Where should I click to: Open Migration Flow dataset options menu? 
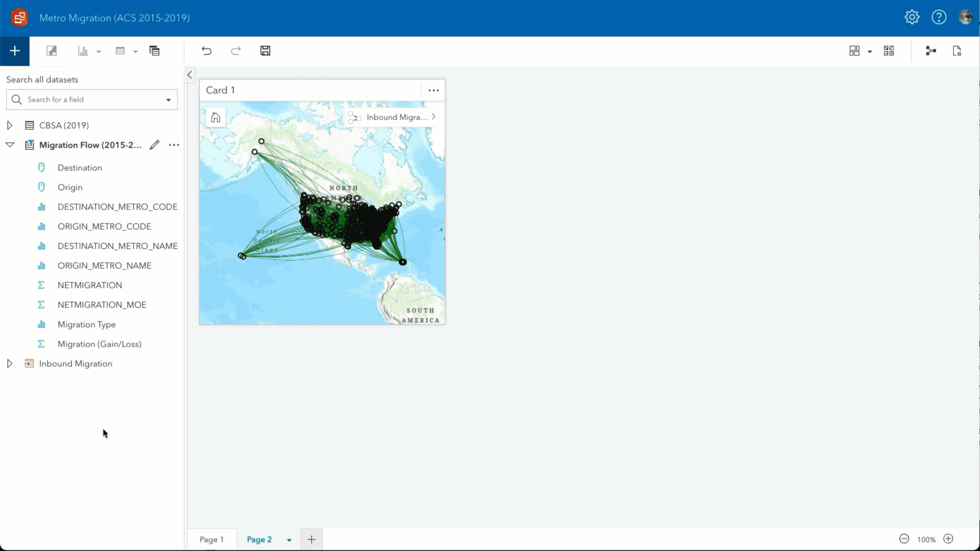pos(174,145)
